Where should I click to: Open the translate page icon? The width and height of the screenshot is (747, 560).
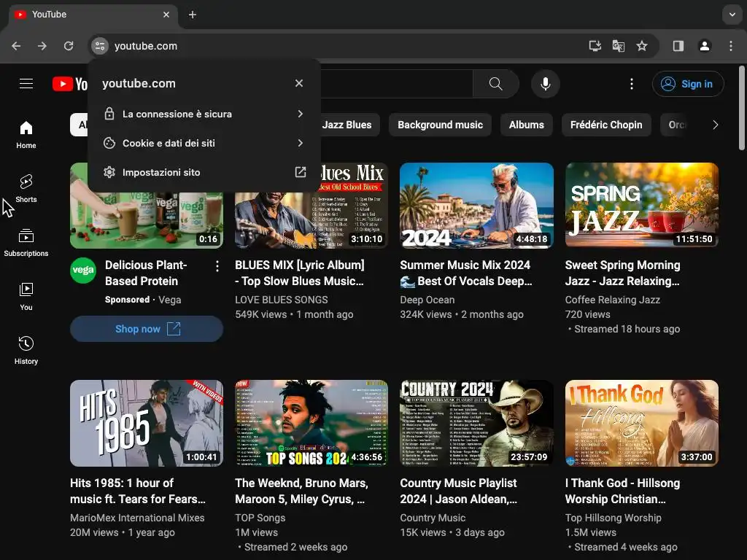click(619, 46)
